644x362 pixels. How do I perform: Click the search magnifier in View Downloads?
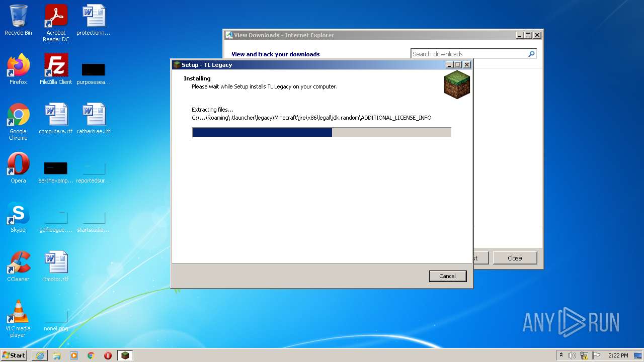point(531,54)
